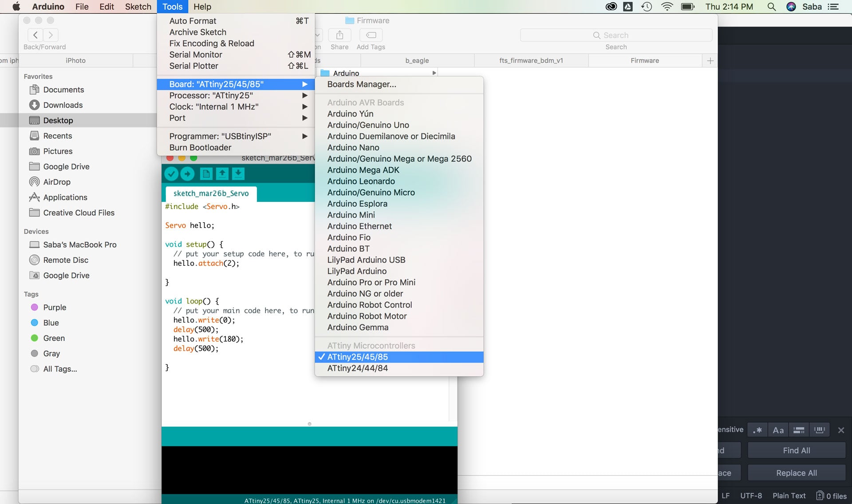Click the Upload arrow button in Arduino
Image resolution: width=852 pixels, height=504 pixels.
click(x=187, y=174)
